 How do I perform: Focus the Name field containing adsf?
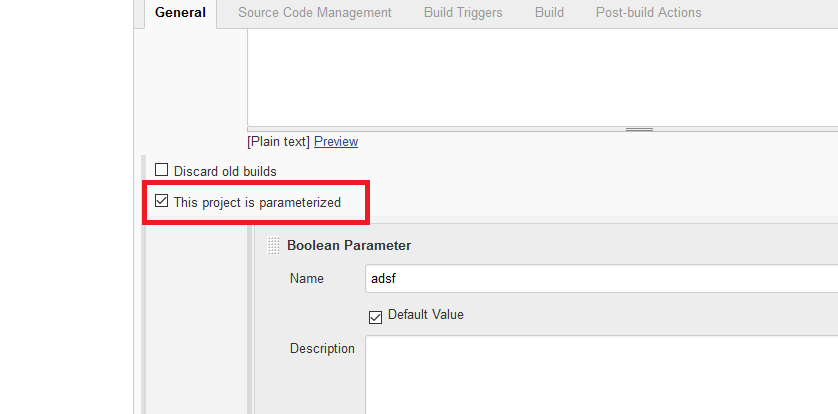(x=600, y=279)
